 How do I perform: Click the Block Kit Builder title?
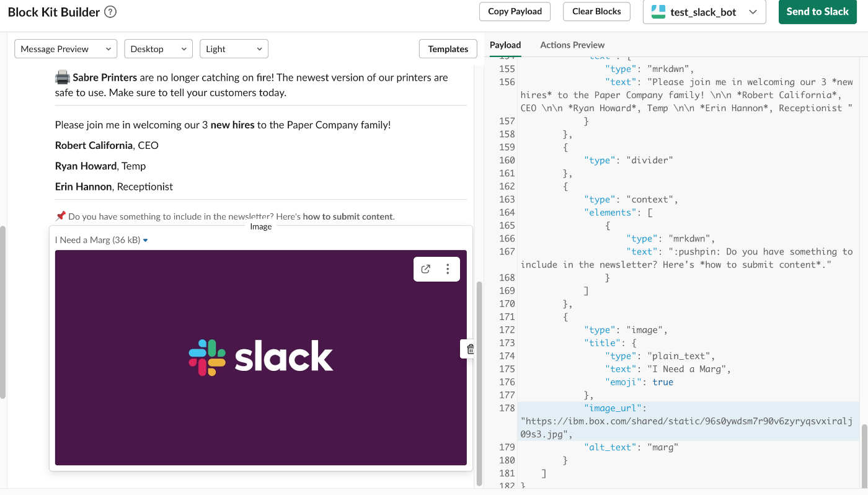click(54, 12)
